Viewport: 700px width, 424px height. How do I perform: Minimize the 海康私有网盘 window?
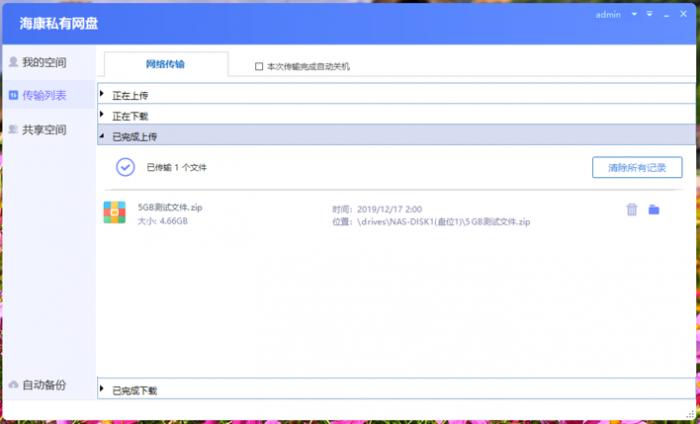667,15
